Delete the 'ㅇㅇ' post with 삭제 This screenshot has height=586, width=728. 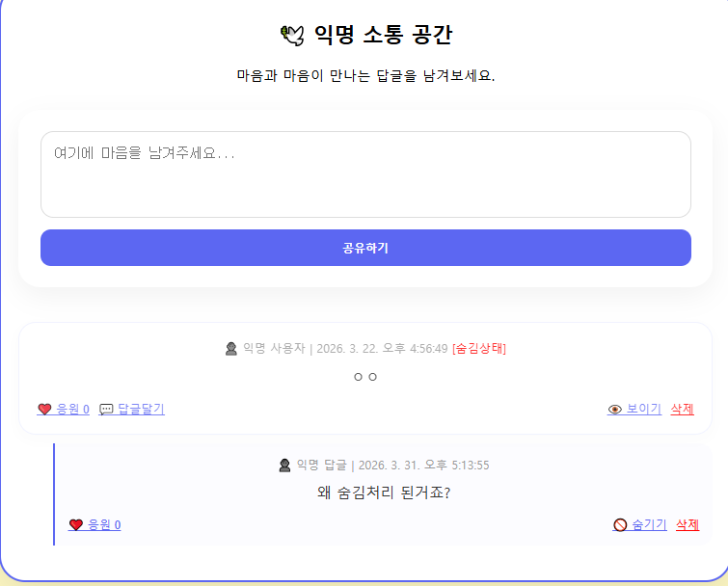[x=682, y=409]
